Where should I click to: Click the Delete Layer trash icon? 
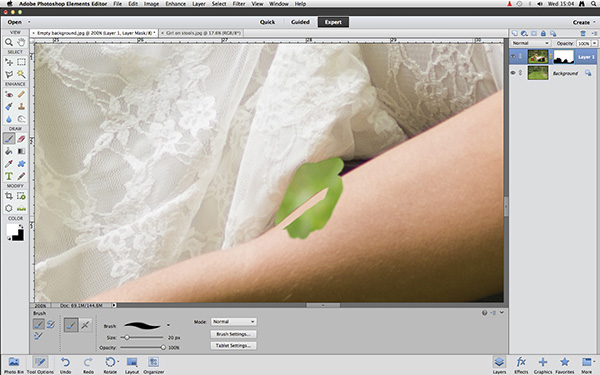(x=583, y=33)
